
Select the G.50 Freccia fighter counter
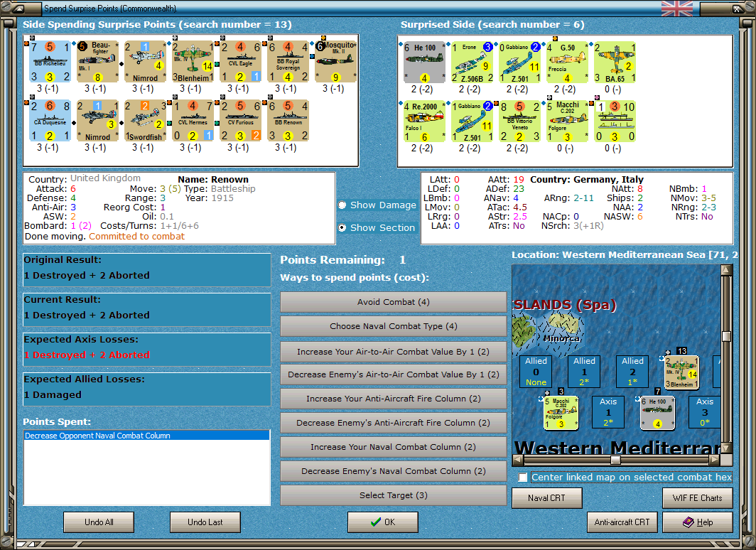point(567,63)
